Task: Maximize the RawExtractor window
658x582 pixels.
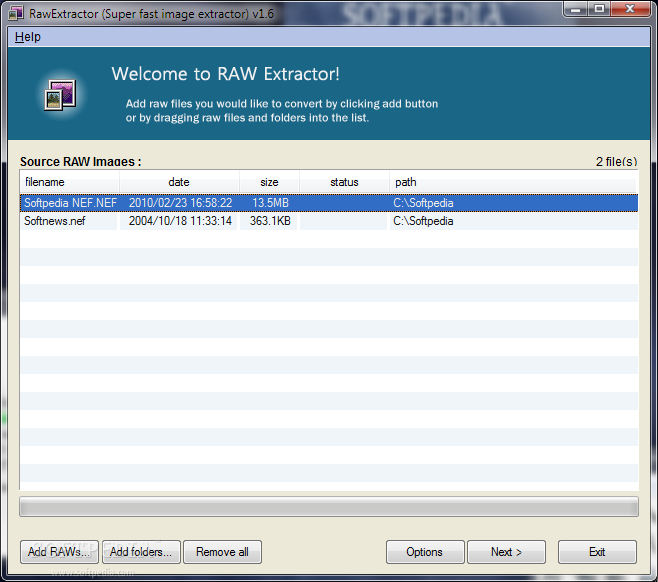Action: pyautogui.click(x=599, y=9)
